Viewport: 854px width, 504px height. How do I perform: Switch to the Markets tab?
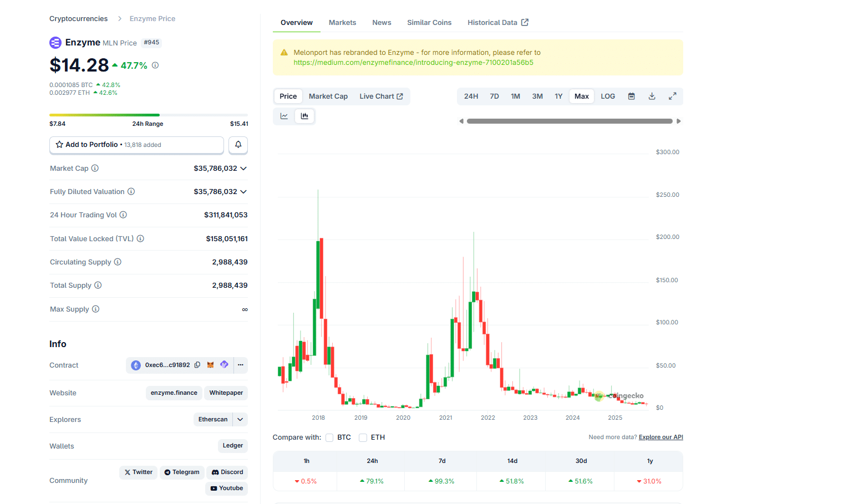pyautogui.click(x=342, y=22)
